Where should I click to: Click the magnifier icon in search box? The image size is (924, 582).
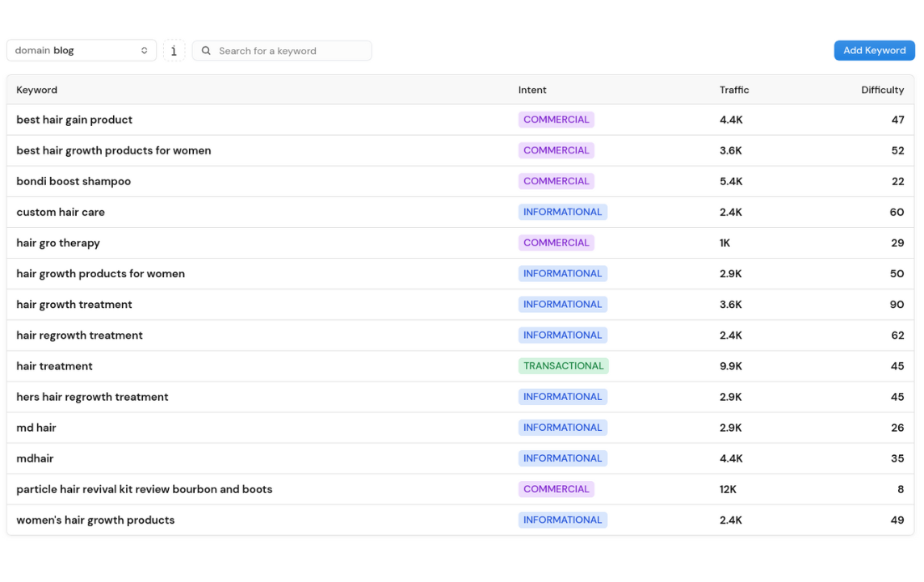(x=206, y=51)
